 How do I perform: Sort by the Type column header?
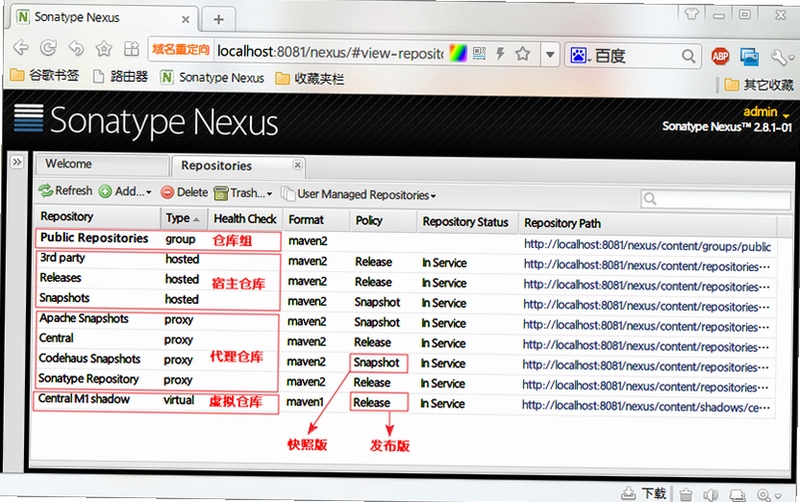pos(184,218)
